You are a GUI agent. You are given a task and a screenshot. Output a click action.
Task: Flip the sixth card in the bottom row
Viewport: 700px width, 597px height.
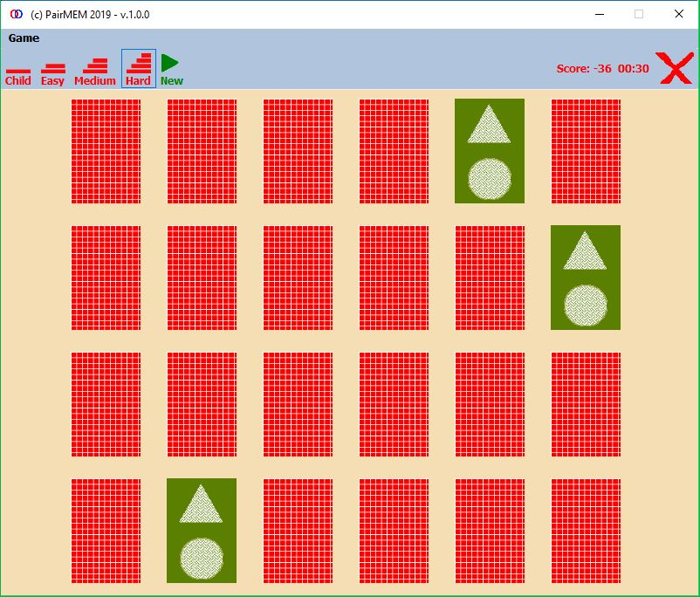coord(586,531)
